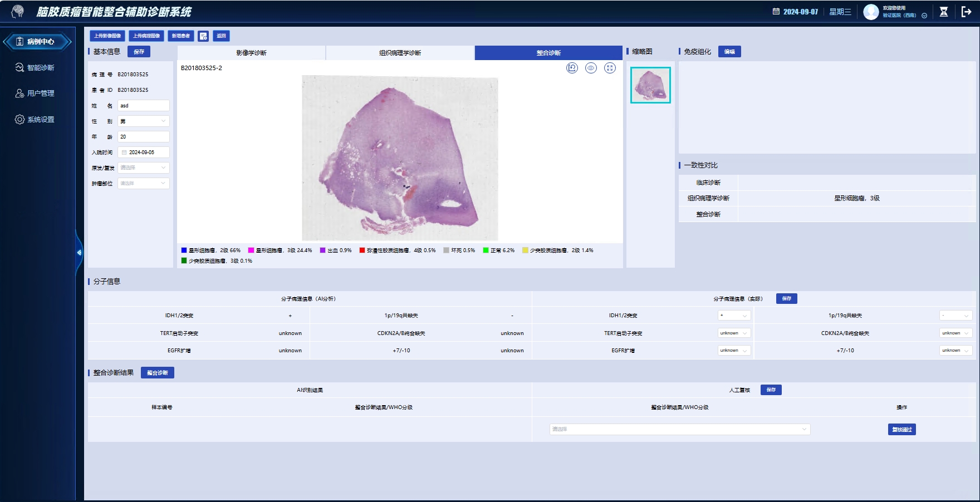The height and width of the screenshot is (502, 980).
Task: Click the 复核通过 button
Action: click(902, 430)
